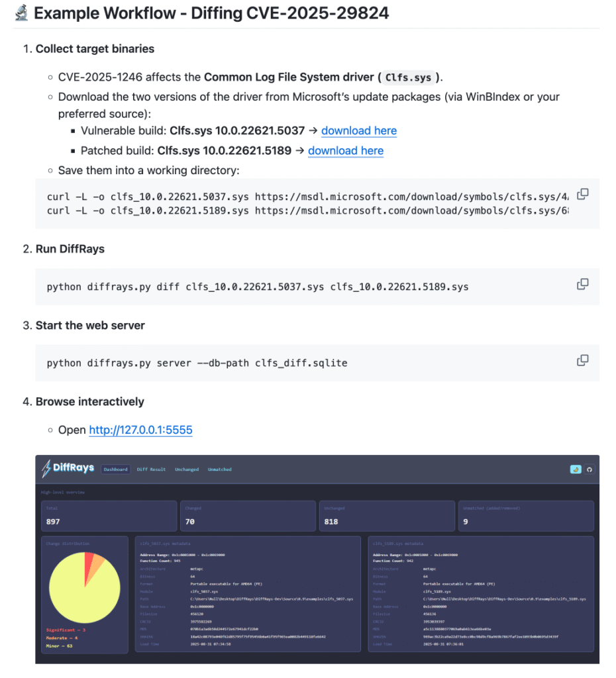Click the DiffRays lightning bolt logo
Screen dimensions: 616x678
(46, 469)
